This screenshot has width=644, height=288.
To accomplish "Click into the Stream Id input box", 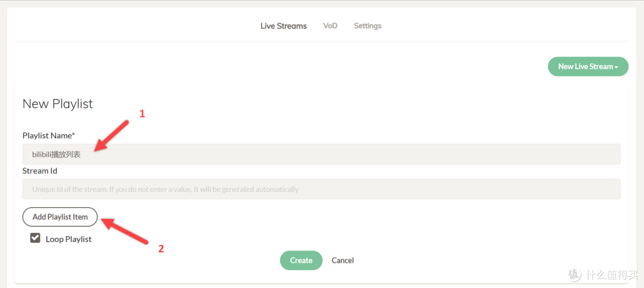I will (x=321, y=190).
